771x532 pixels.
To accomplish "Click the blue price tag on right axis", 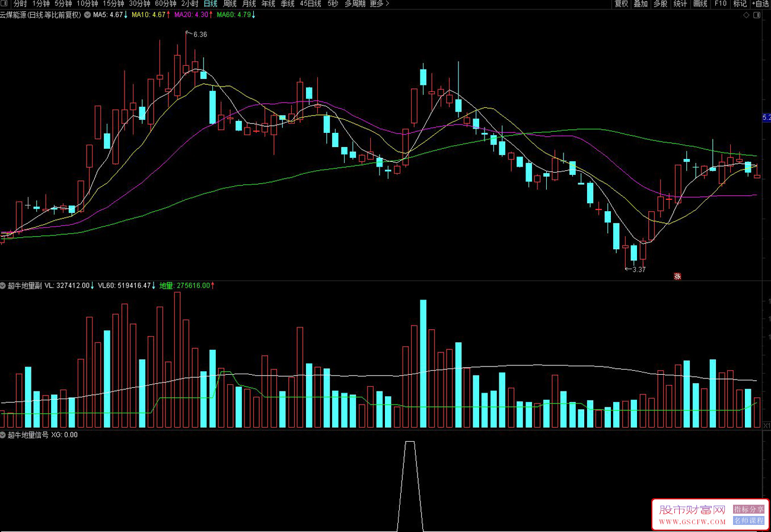I will point(766,118).
